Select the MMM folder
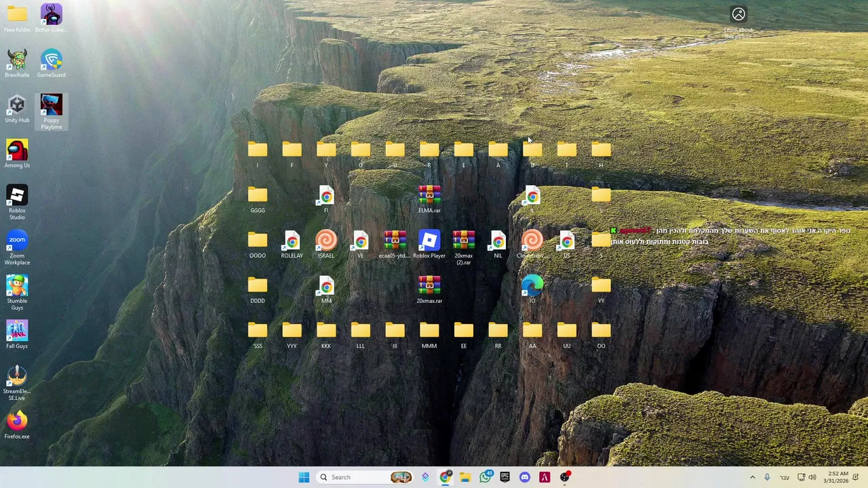 [x=429, y=335]
